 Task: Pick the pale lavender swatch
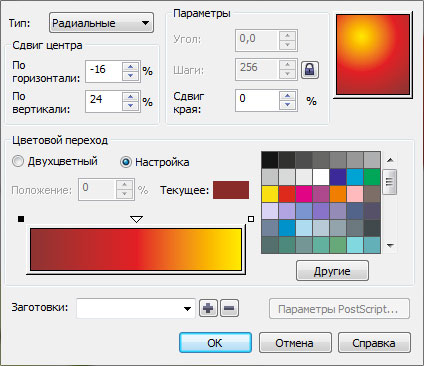pyautogui.click(x=270, y=211)
